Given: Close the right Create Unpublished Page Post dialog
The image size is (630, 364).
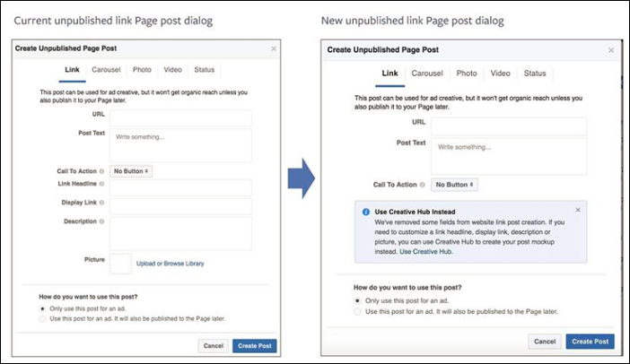Looking at the screenshot, I should tap(611, 48).
